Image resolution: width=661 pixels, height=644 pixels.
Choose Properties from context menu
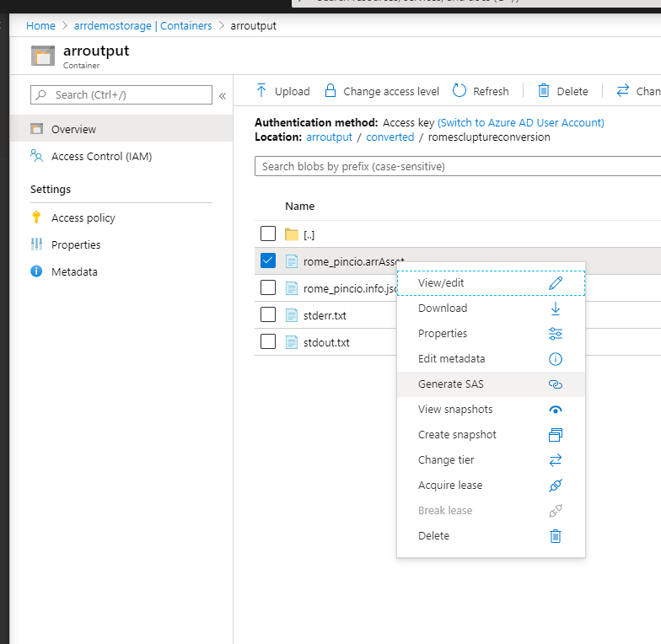click(491, 334)
